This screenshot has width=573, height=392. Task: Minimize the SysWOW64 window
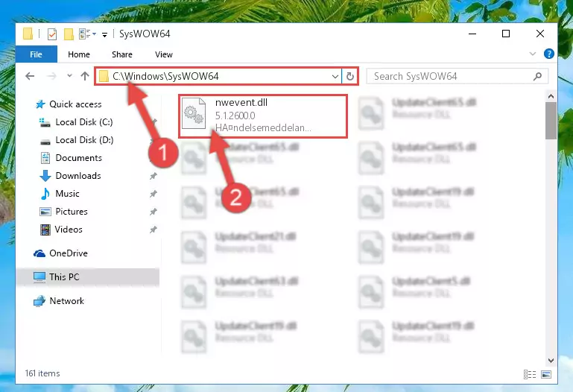(x=472, y=34)
